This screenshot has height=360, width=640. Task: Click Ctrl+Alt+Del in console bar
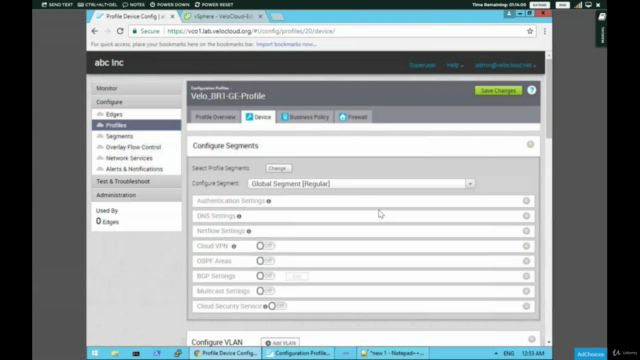pos(97,4)
